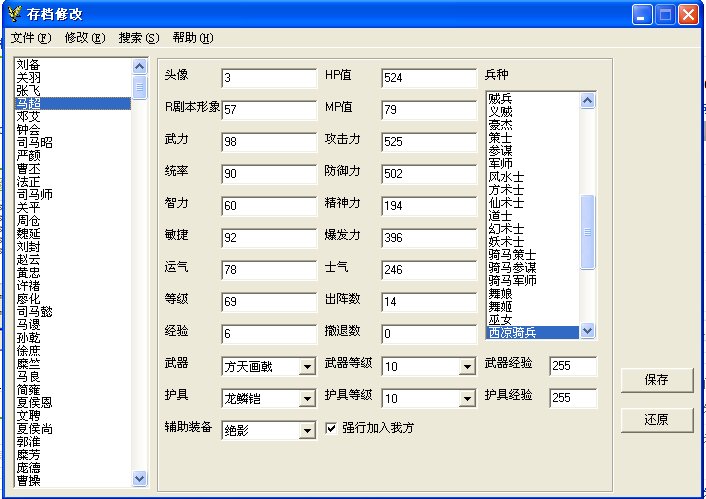This screenshot has height=499, width=706.
Task: Open the 搜索 menu
Action: click(x=139, y=38)
